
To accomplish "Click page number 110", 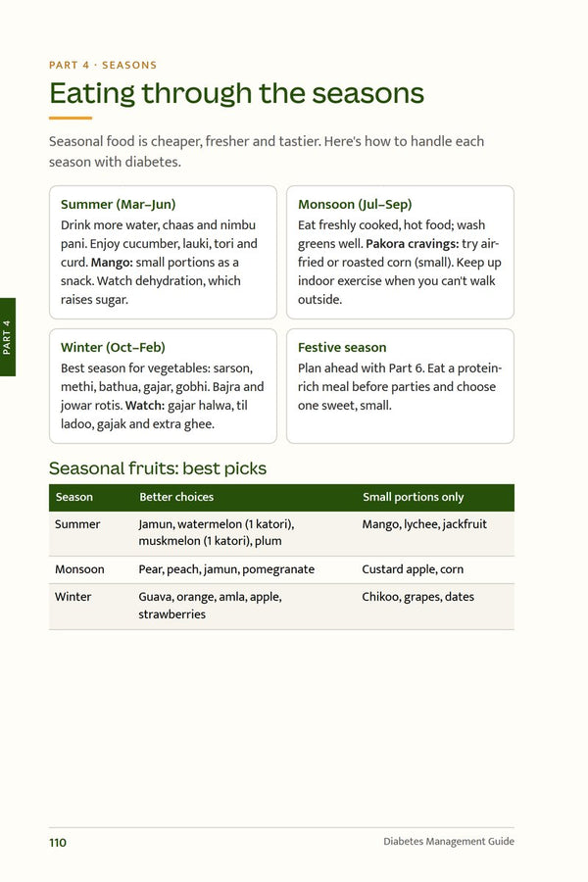I will pyautogui.click(x=58, y=843).
